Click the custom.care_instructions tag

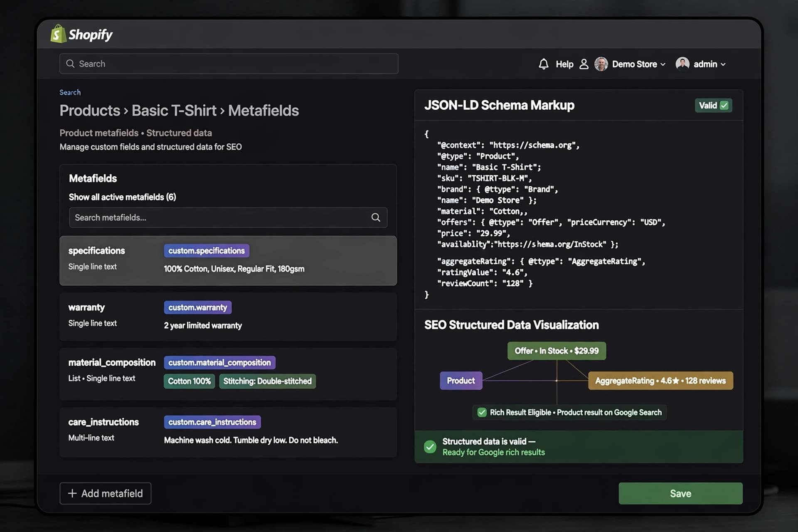(212, 422)
